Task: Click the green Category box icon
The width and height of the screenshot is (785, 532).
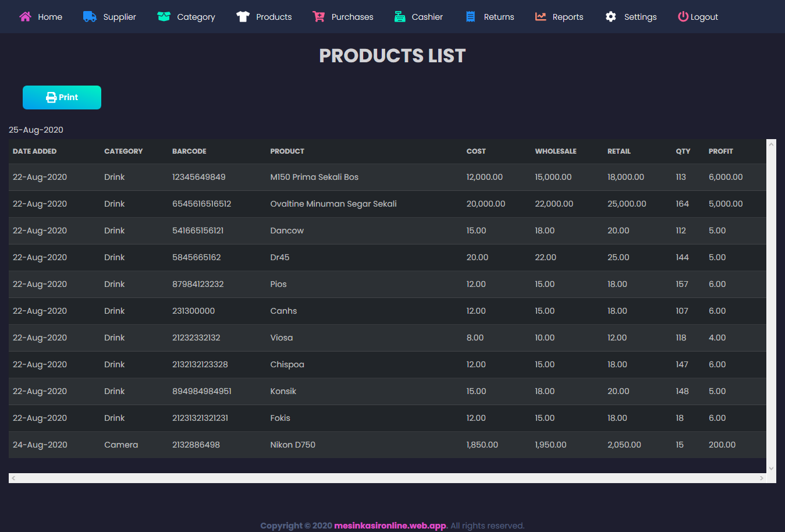Action: pyautogui.click(x=164, y=16)
